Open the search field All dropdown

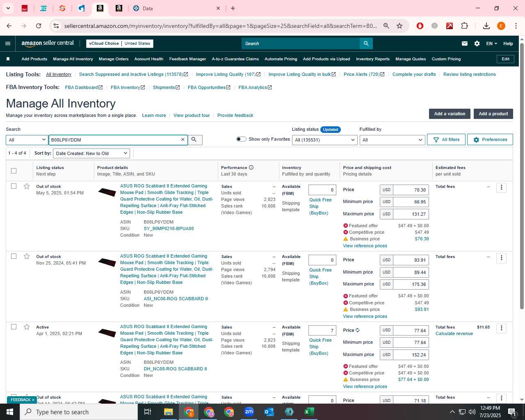click(x=27, y=140)
